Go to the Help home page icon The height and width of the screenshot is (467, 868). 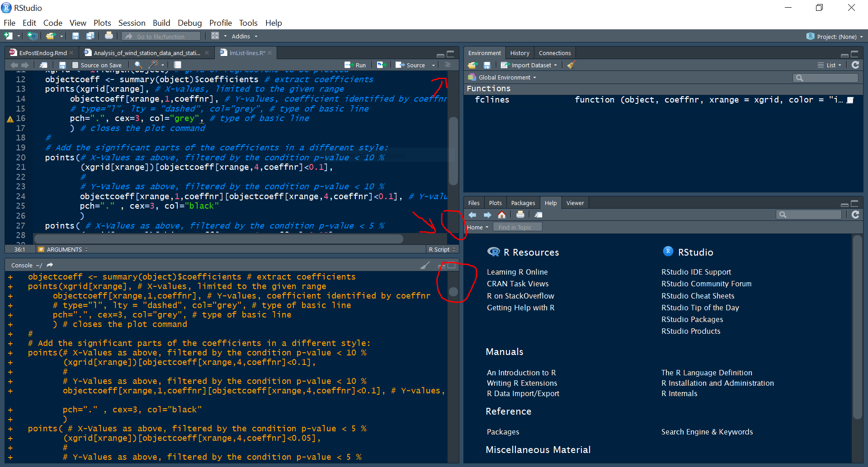(502, 215)
